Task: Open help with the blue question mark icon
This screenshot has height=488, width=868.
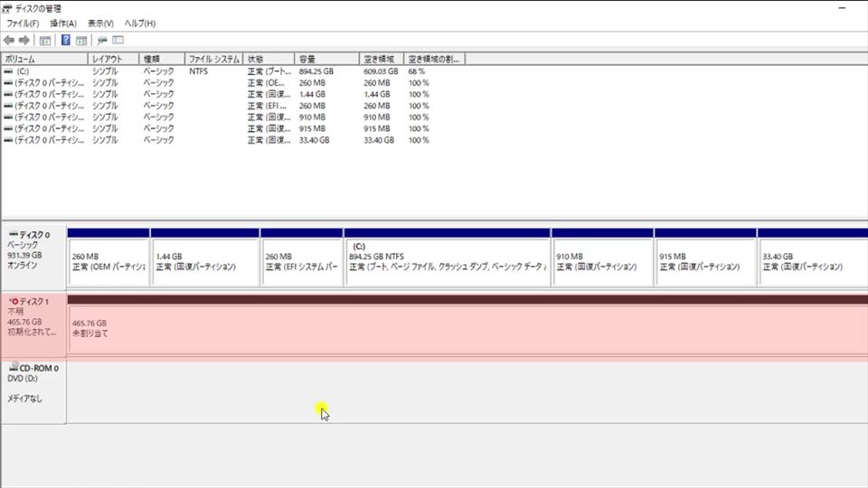Action: [65, 41]
